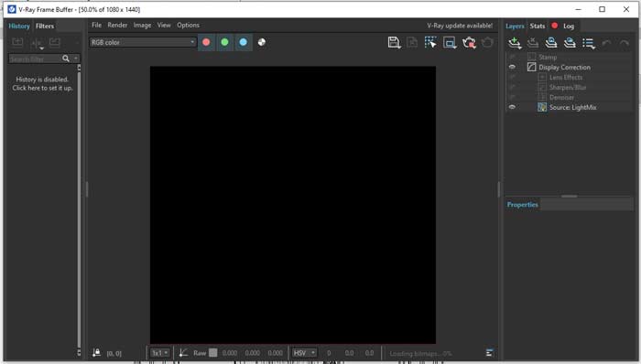Open the RGB color channel dropdown
This screenshot has height=364, width=641.
(143, 42)
